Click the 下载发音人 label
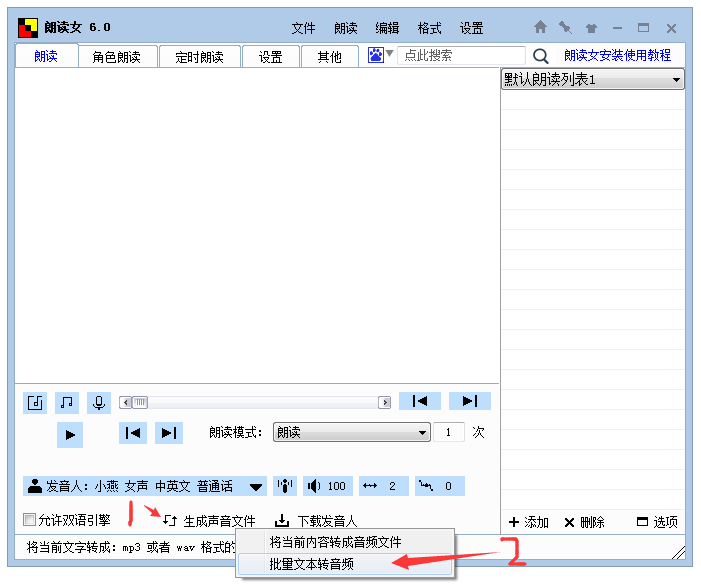Viewport: 701px width, 585px height. coord(327,521)
